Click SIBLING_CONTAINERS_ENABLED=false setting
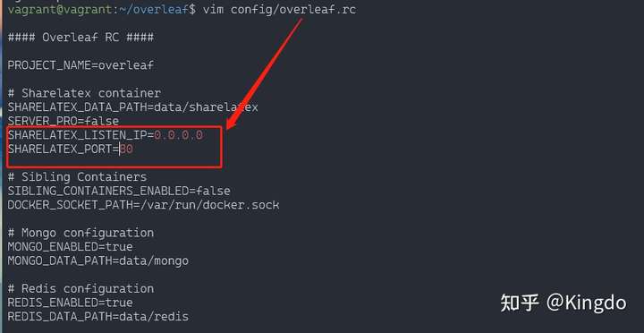644x333 pixels. [x=119, y=191]
